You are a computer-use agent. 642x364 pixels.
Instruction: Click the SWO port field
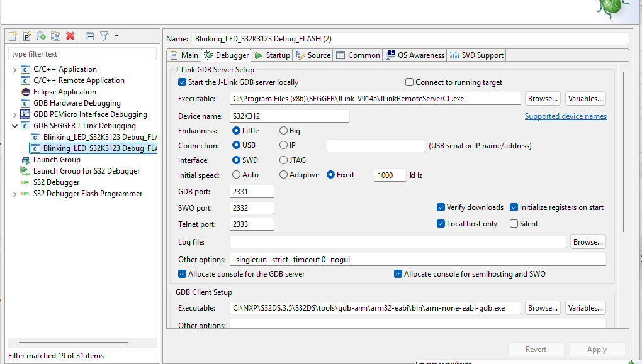(251, 207)
